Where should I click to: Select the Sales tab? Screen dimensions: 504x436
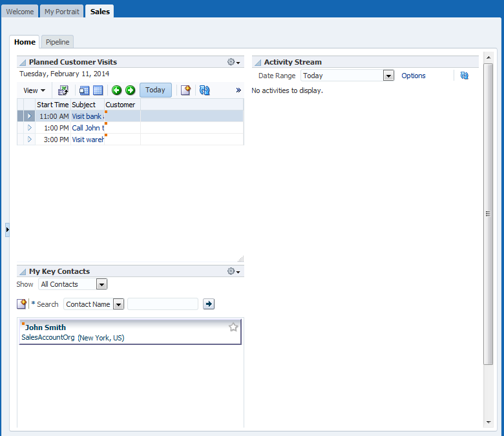coord(100,12)
